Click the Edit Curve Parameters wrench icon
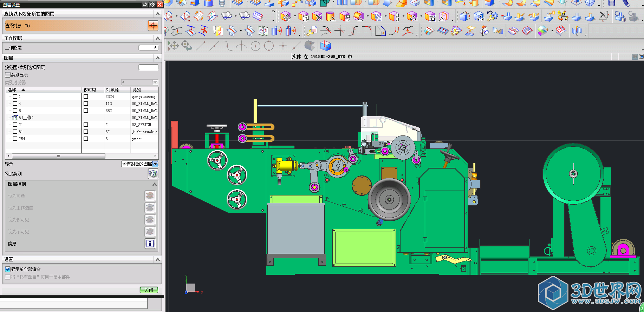Viewport: 644px width, 312px height. click(x=311, y=31)
